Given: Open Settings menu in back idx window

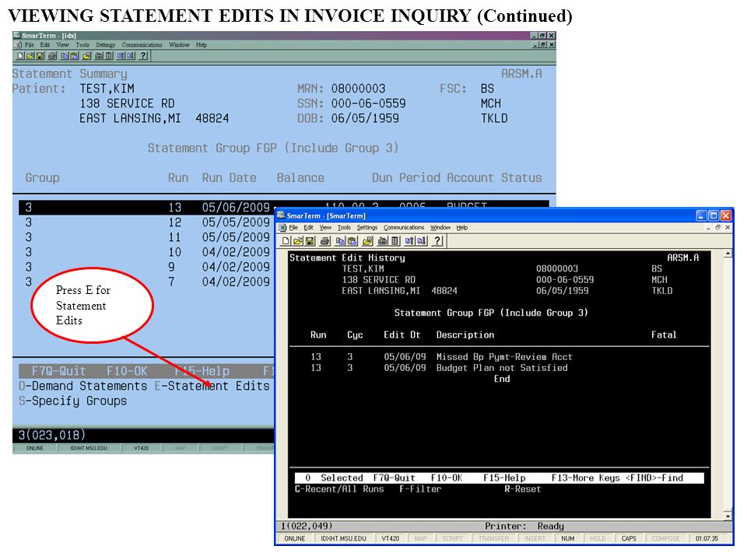Looking at the screenshot, I should point(105,45).
